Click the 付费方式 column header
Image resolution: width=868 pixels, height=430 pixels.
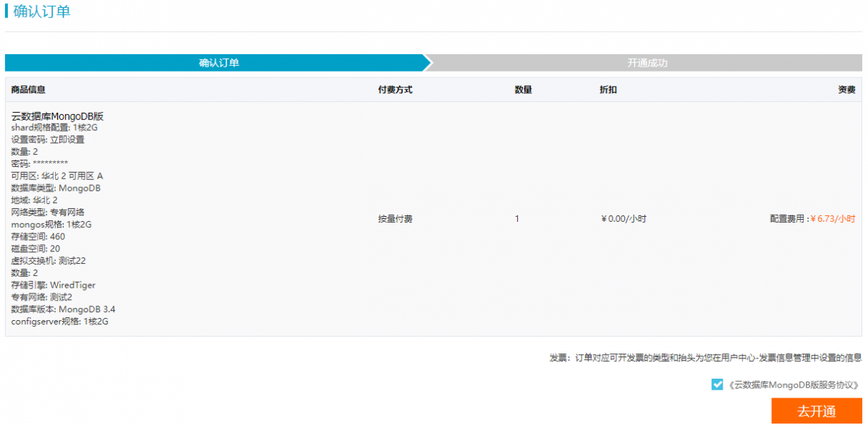(x=395, y=90)
